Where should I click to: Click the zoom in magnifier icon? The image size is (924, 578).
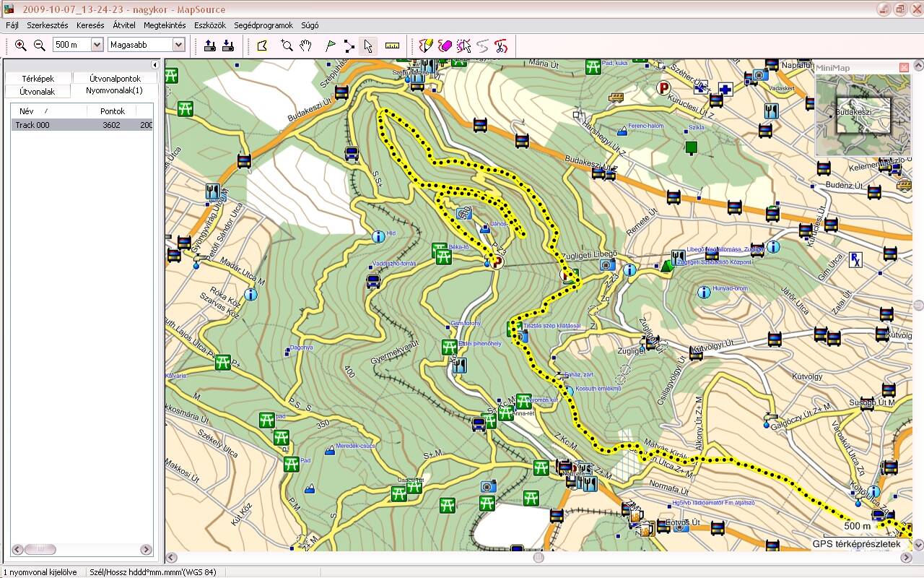coord(20,46)
